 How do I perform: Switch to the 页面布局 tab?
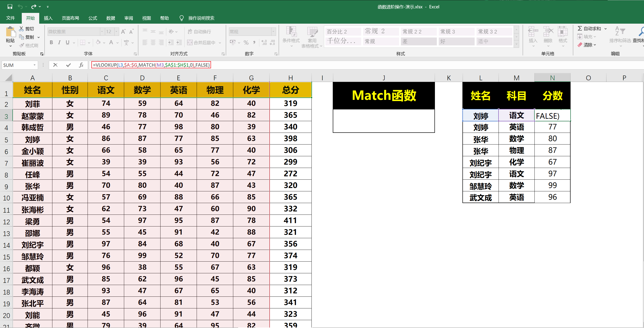click(x=71, y=18)
